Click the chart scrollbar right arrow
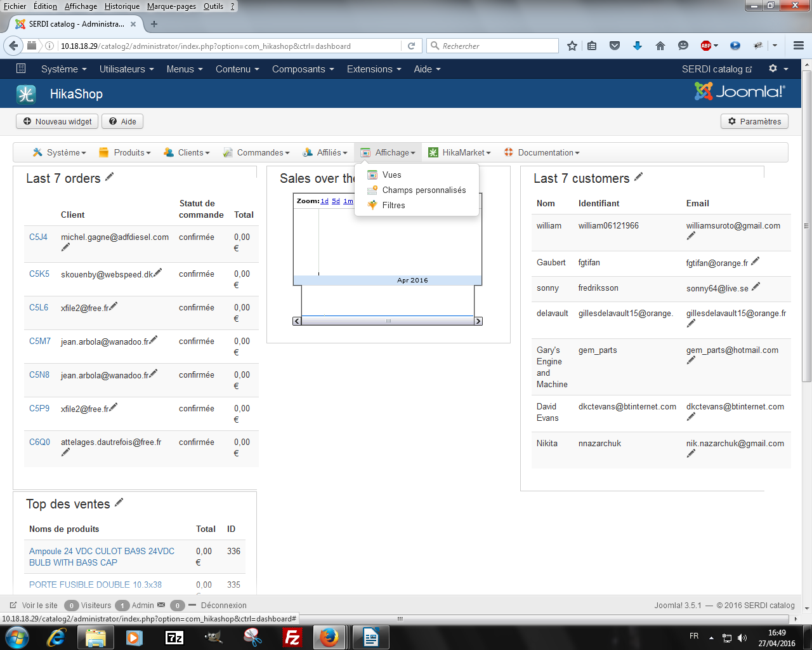 478,321
